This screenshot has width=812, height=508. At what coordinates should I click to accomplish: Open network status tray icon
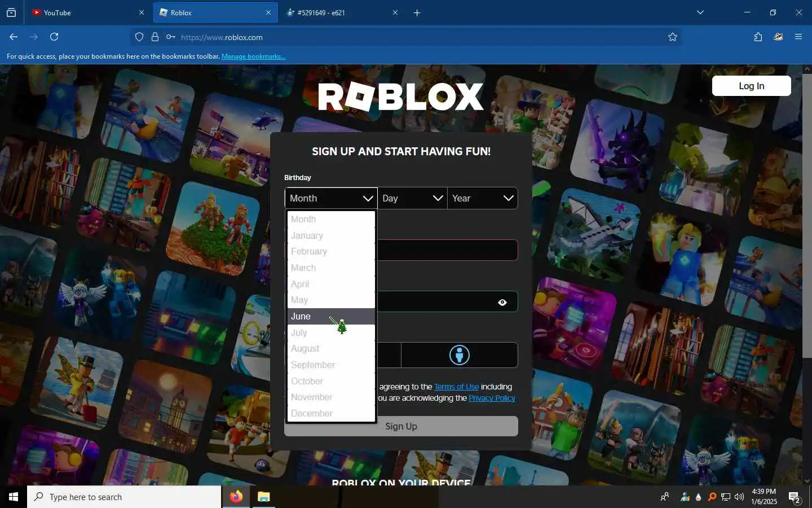(x=726, y=497)
